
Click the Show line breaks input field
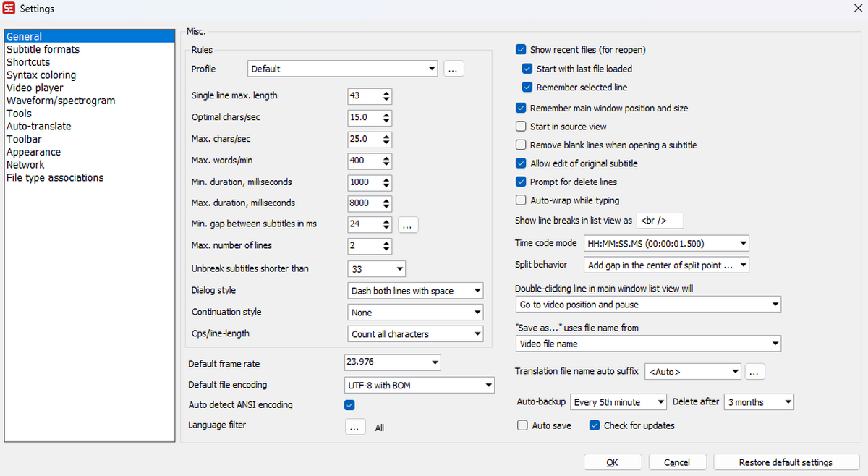point(660,221)
